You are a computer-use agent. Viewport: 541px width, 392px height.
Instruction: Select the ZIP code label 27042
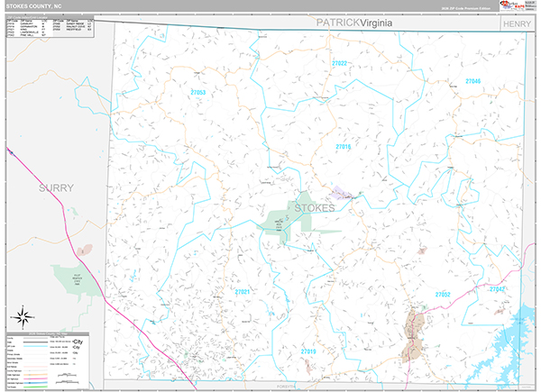(497, 289)
